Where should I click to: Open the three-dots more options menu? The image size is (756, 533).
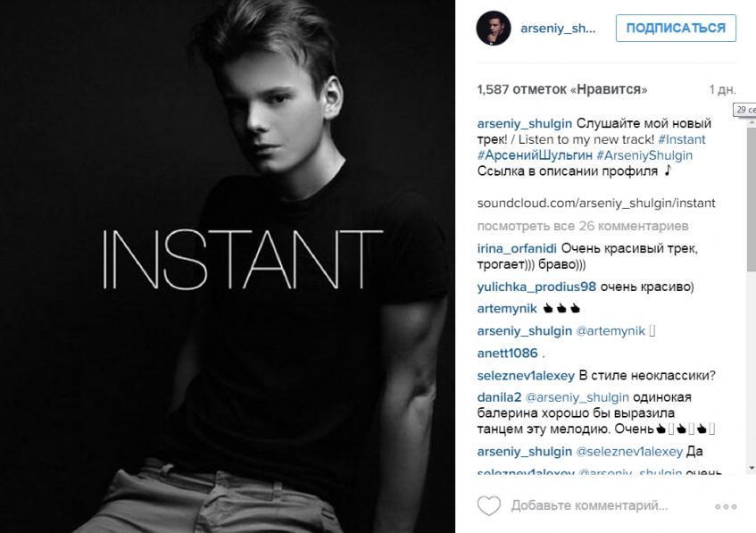(x=726, y=506)
